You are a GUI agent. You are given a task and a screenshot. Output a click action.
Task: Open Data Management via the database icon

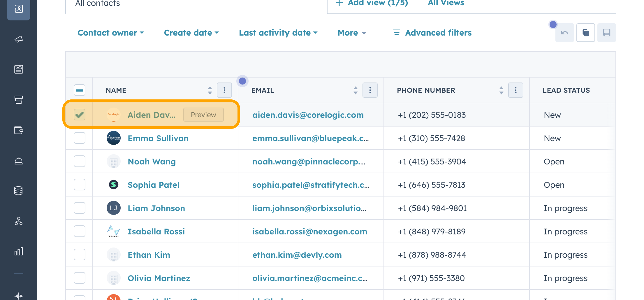click(19, 190)
